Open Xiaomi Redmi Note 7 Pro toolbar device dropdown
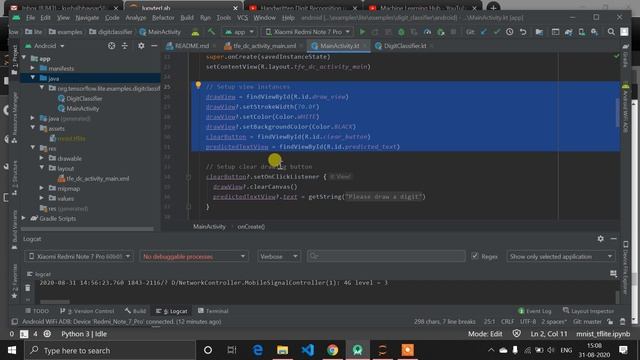The height and width of the screenshot is (360, 640). tap(307, 32)
